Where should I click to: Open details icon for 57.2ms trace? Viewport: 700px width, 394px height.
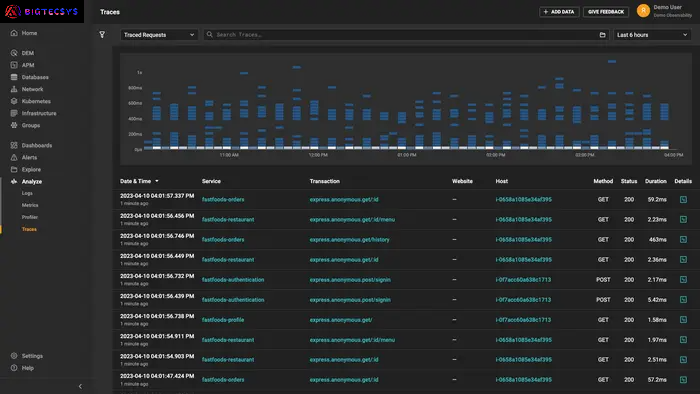coord(683,379)
